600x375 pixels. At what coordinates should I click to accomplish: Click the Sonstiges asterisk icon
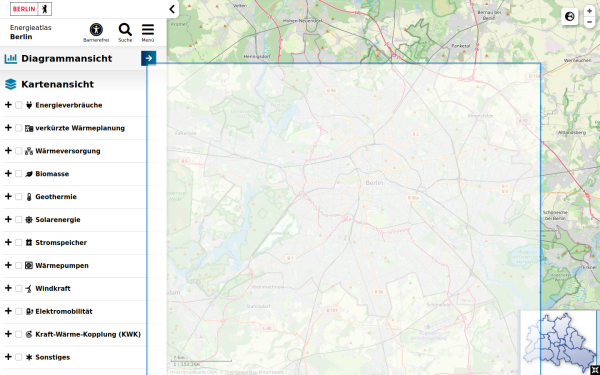[29, 357]
